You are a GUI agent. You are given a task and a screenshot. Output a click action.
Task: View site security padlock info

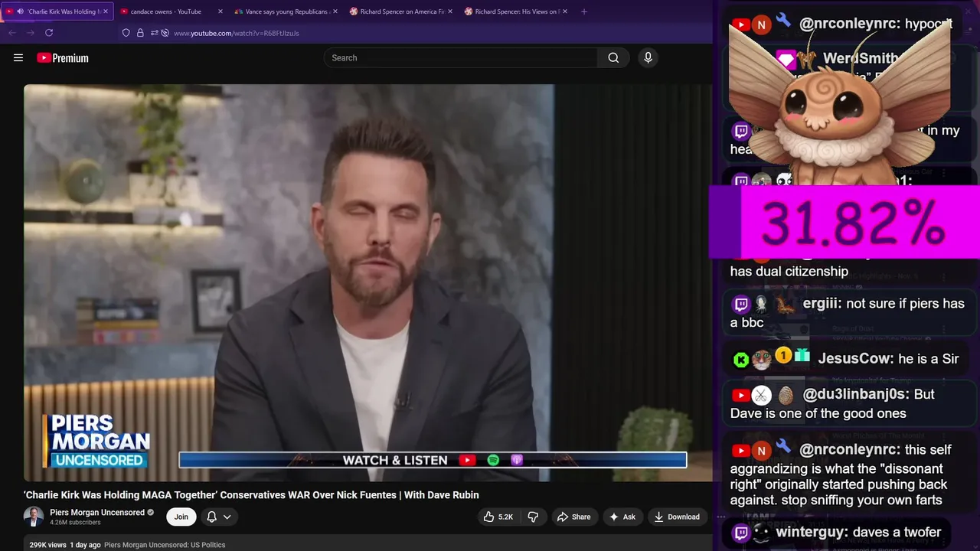coord(140,33)
